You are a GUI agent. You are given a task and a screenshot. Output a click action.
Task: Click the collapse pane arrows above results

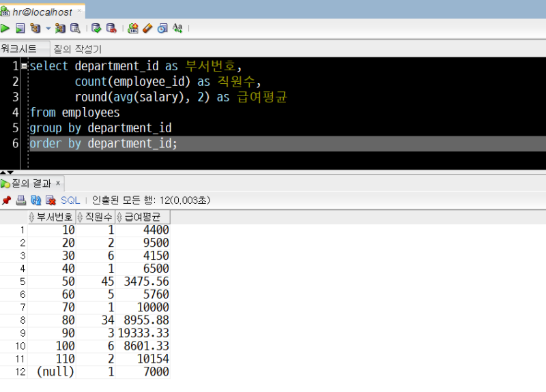(x=7, y=172)
